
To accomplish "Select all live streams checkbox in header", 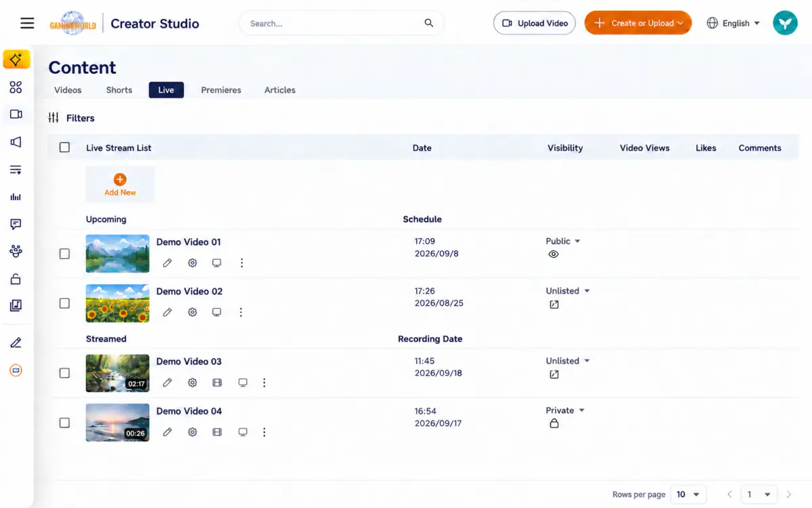I will tap(64, 147).
